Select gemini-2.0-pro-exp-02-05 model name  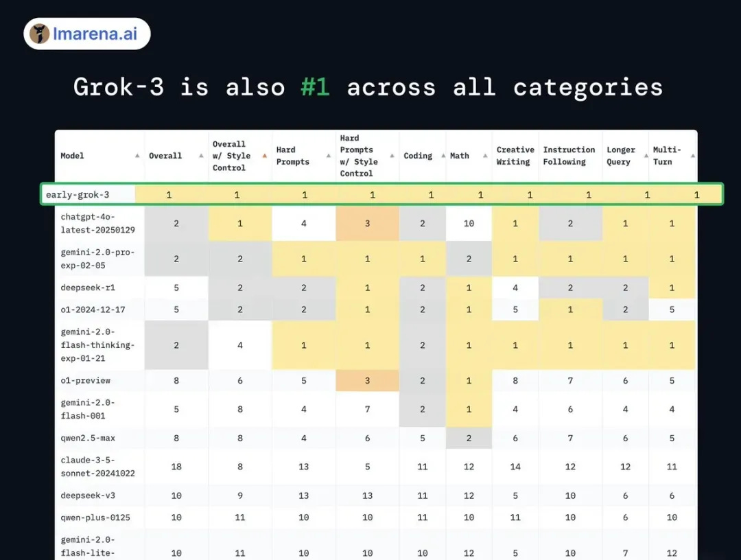click(x=97, y=259)
